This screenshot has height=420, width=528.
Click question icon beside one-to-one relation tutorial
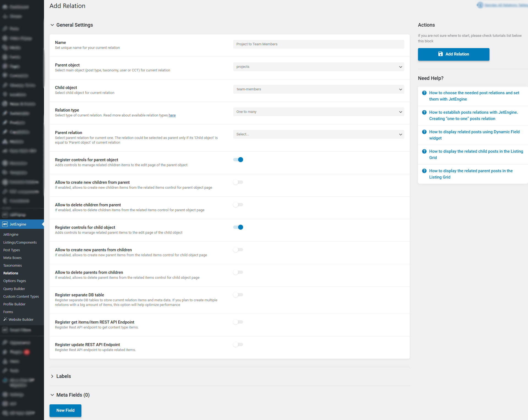click(424, 112)
